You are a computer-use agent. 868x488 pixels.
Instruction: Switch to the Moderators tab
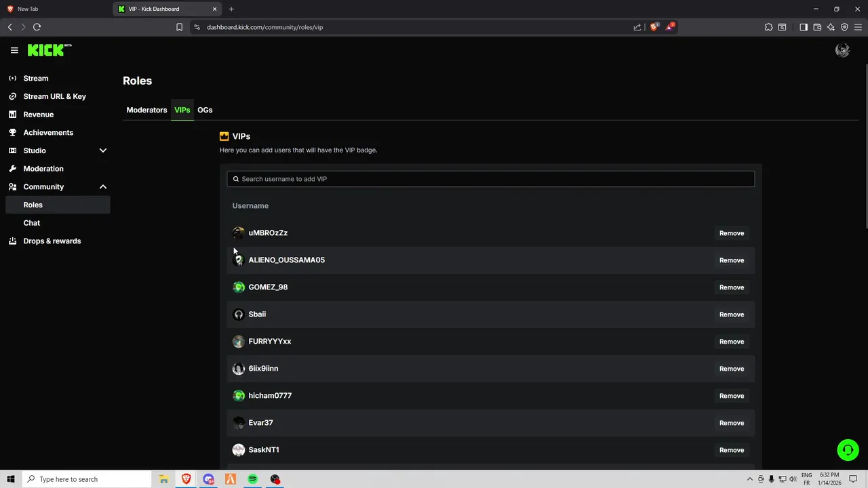pyautogui.click(x=146, y=110)
